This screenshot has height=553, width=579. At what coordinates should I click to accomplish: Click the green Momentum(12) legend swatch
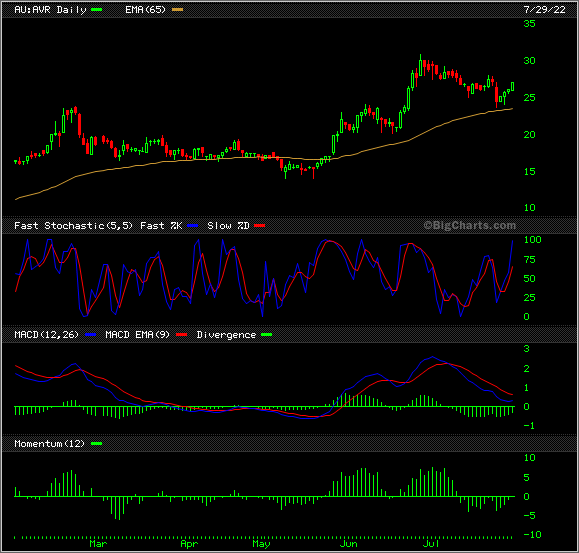[96, 443]
